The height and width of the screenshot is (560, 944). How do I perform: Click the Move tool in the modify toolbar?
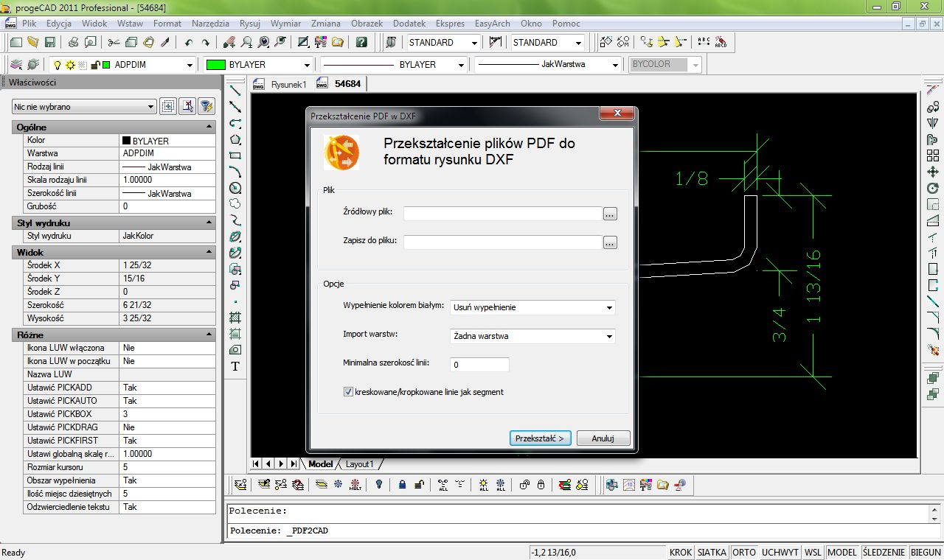[933, 172]
